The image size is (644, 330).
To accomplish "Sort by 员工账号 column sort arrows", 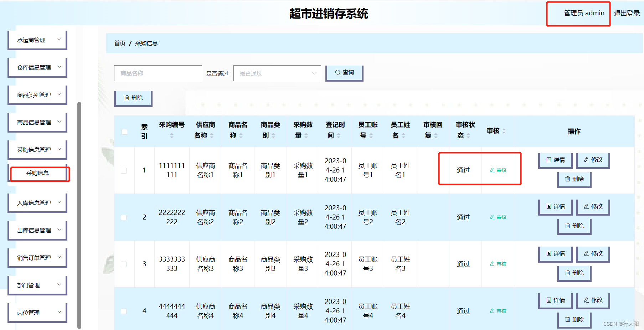I will (371, 136).
